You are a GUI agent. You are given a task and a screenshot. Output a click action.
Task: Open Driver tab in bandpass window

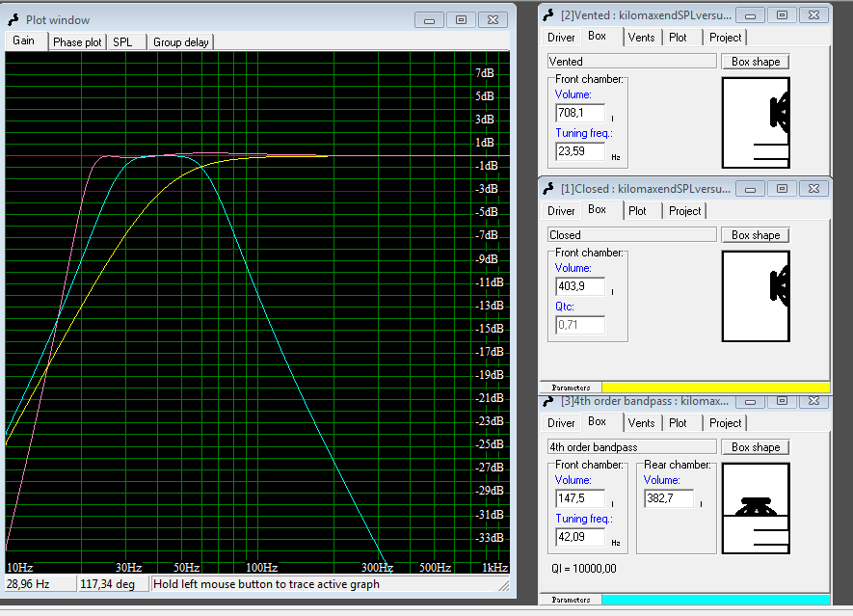[561, 423]
